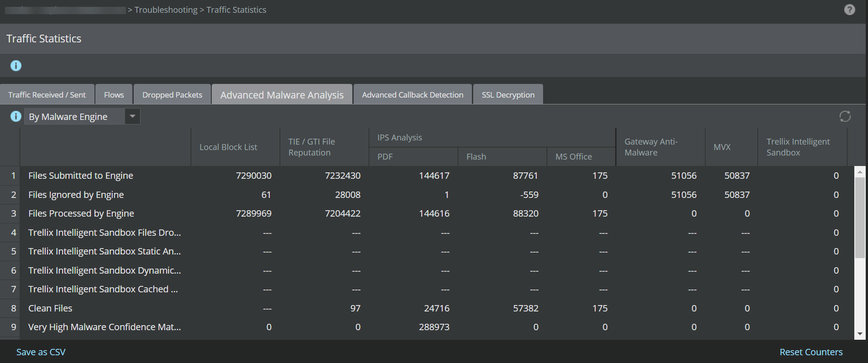The width and height of the screenshot is (868, 363).
Task: Select the Files Processed by Engine row
Action: click(427, 213)
